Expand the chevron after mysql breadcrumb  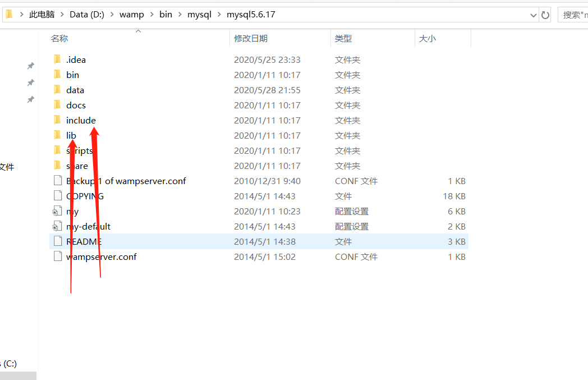[220, 15]
